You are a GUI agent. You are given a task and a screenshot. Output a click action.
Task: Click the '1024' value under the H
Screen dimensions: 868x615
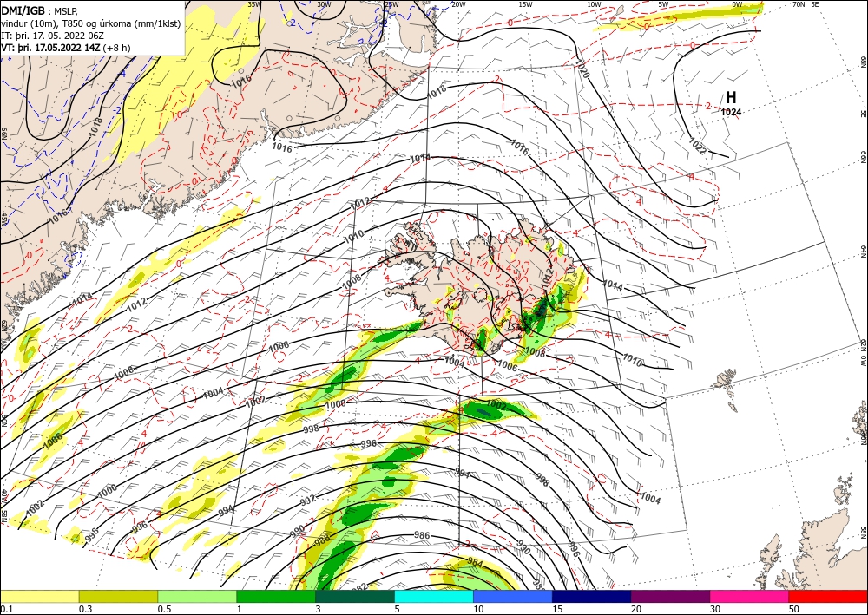tap(731, 112)
